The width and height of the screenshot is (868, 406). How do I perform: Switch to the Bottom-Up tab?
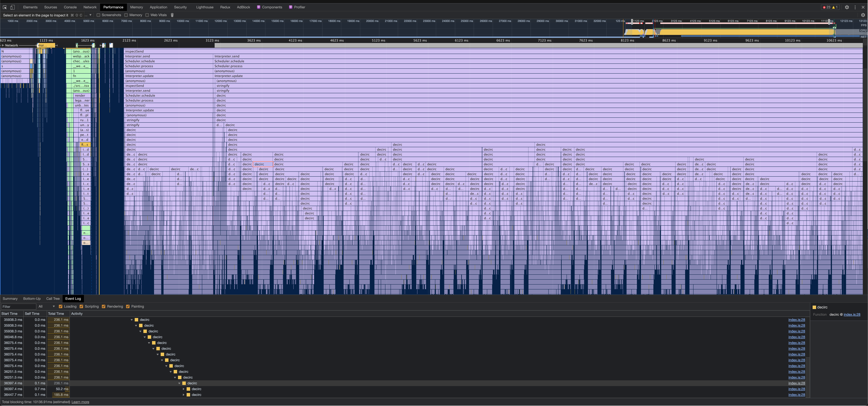32,299
